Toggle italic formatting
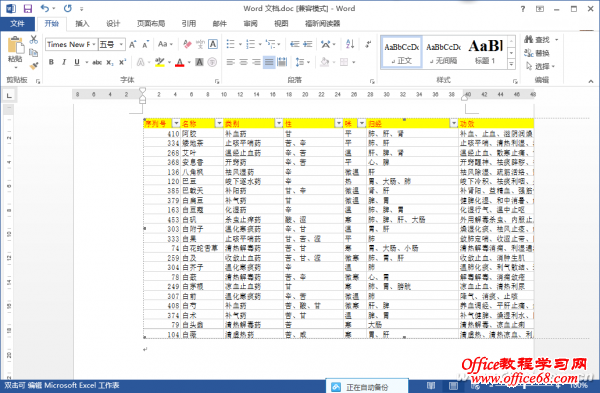Image resolution: width=600 pixels, height=393 pixels. coord(64,62)
